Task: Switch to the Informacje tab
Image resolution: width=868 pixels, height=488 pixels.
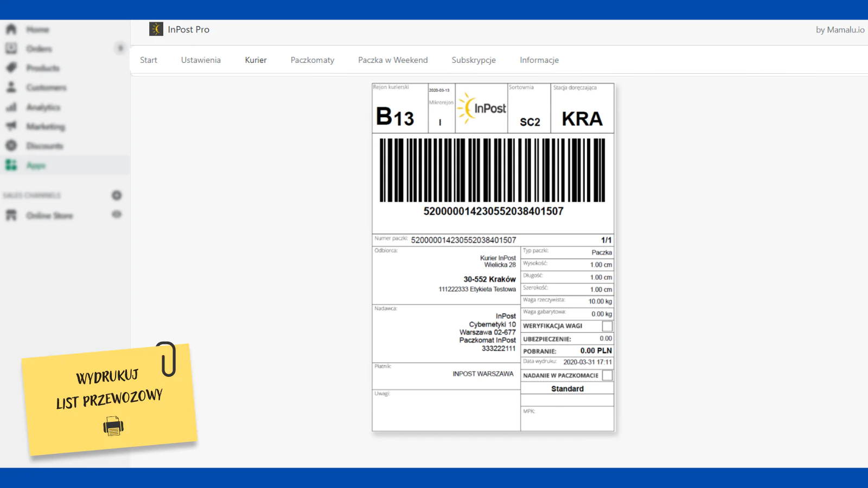Action: point(539,60)
